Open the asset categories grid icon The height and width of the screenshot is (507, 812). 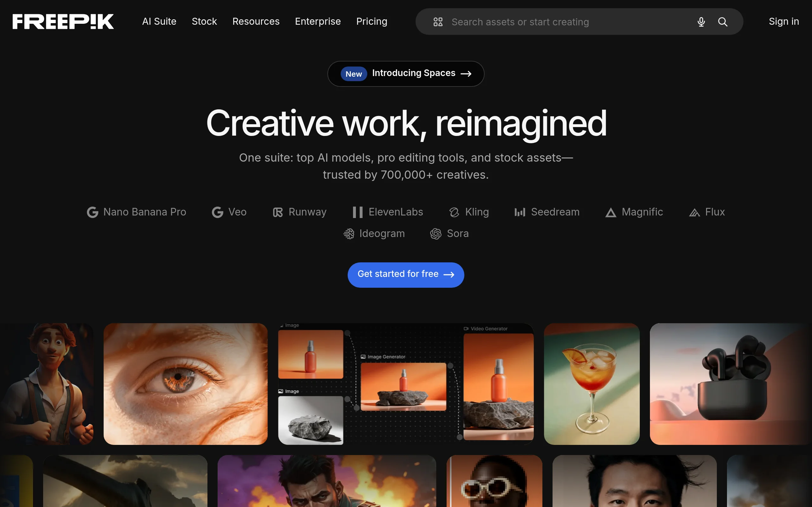(438, 22)
